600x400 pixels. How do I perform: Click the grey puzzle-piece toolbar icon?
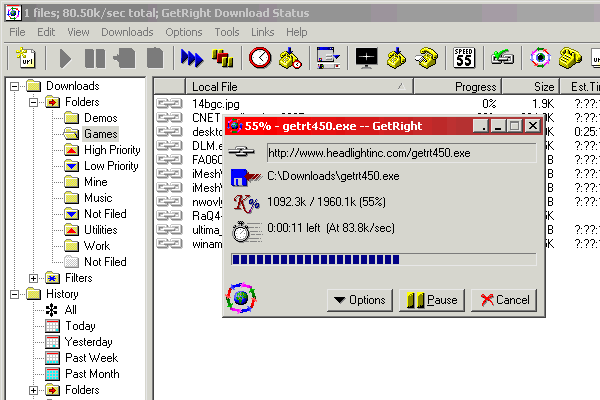124,59
